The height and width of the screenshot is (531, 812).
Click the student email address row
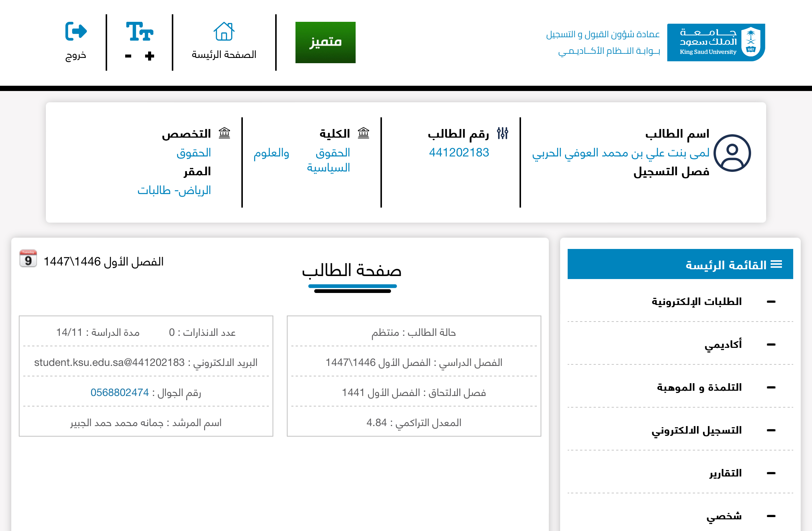[146, 363]
